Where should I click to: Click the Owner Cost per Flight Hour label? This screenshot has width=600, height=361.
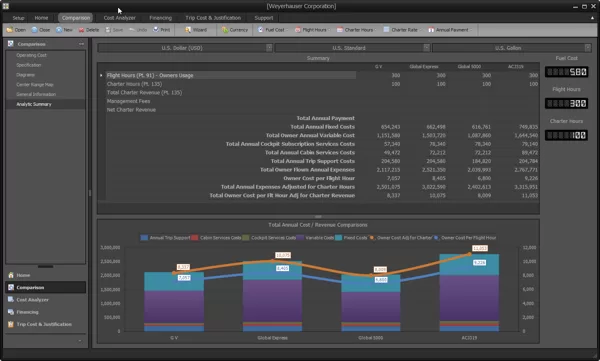[319, 178]
